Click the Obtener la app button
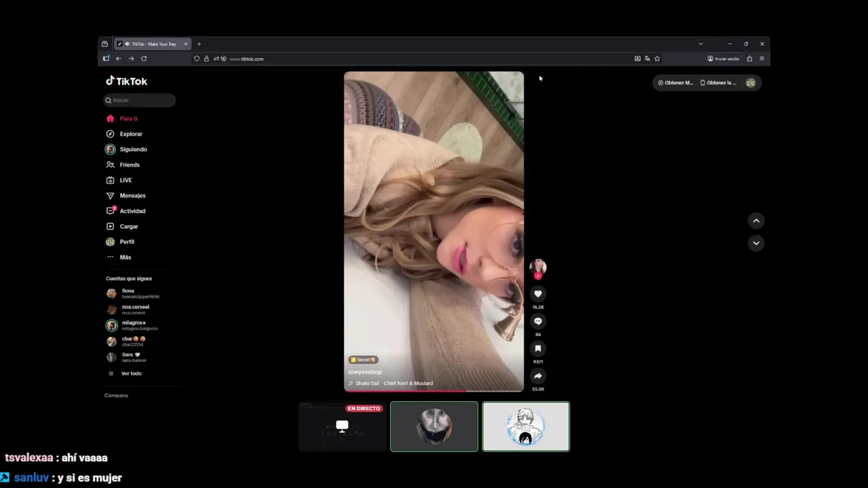This screenshot has width=868, height=488. (x=717, y=83)
